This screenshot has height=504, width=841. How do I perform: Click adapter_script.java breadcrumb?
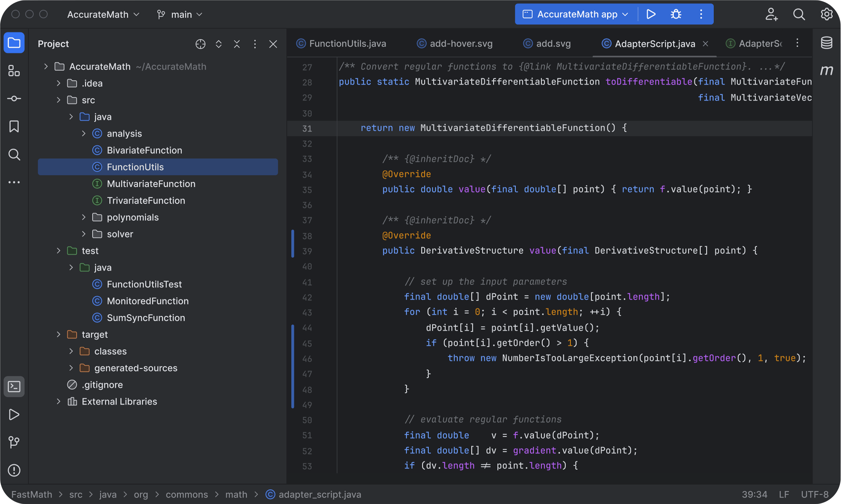[x=313, y=494]
